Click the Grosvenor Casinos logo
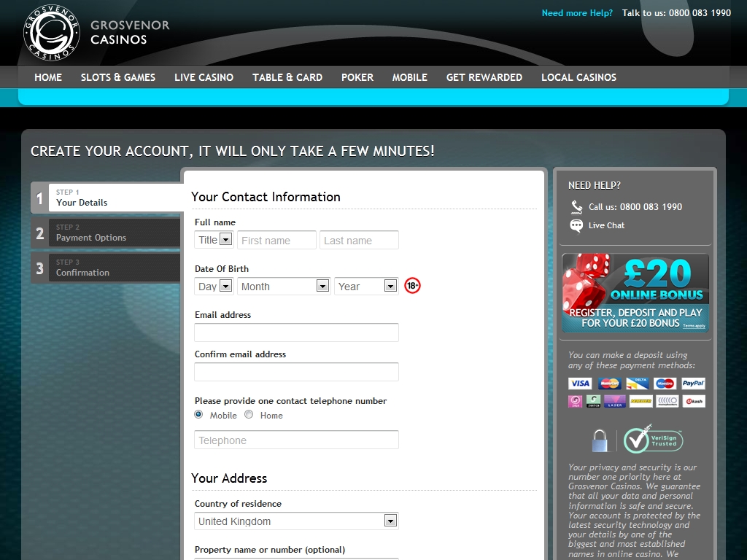Viewport: 747px width, 560px height. tap(51, 32)
